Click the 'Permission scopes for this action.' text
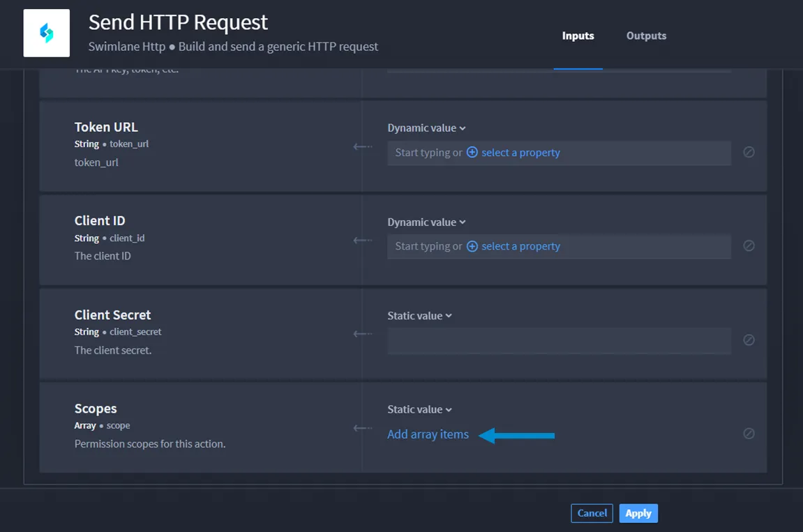Viewport: 803px width, 532px height. (150, 444)
